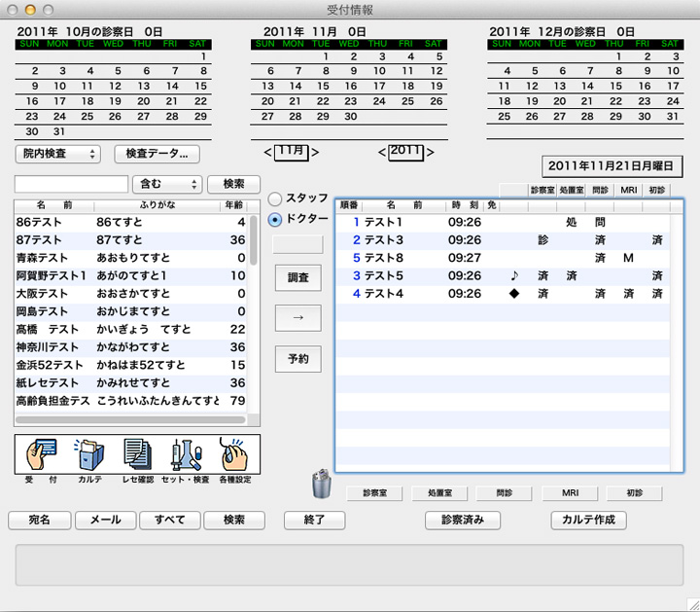700x612 pixels.
Task: Select the スタッフ radio button
Action: click(274, 198)
